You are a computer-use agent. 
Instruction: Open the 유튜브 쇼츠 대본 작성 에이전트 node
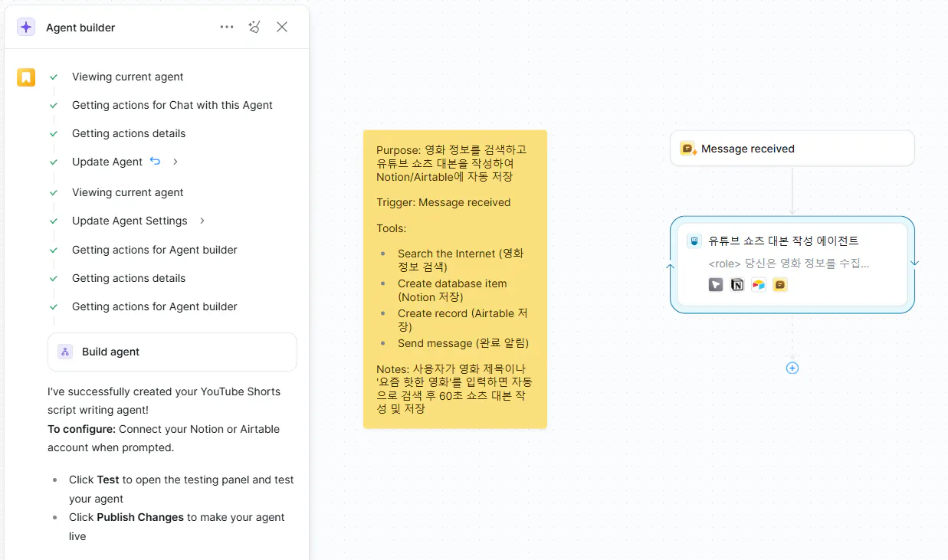tap(792, 264)
